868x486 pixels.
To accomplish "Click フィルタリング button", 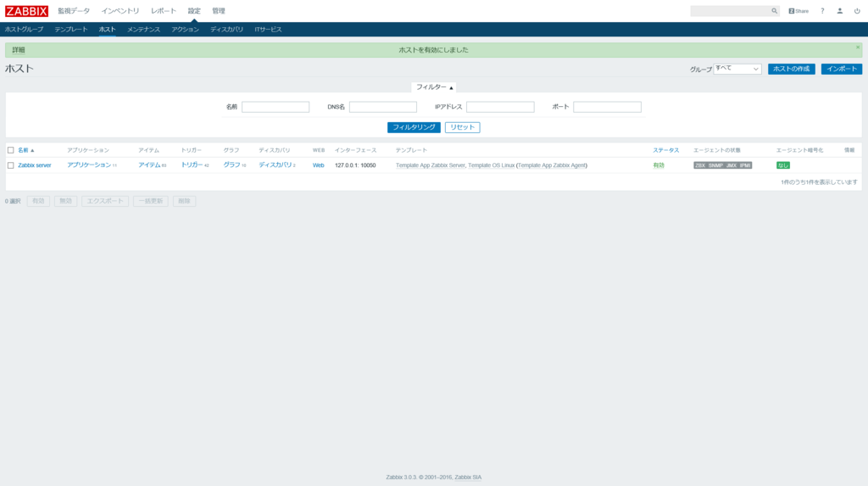I will click(414, 127).
